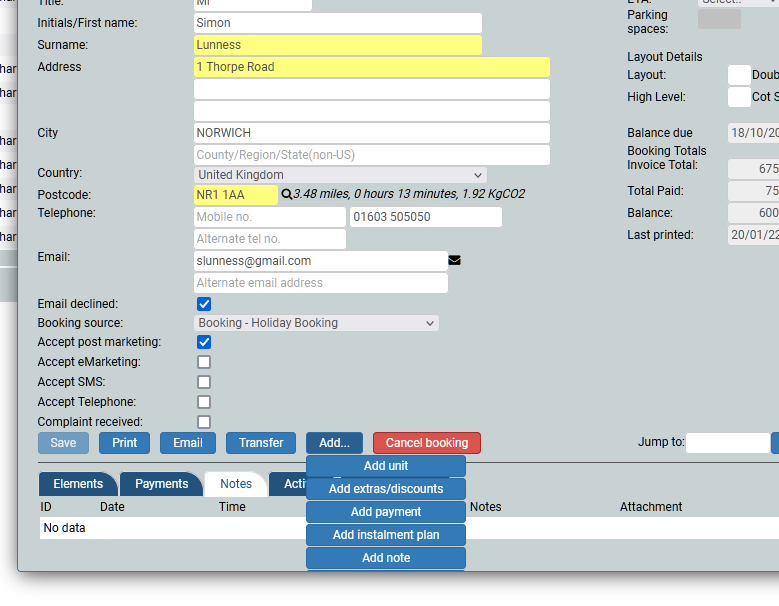Click the Print button
This screenshot has width=779, height=606.
(x=125, y=443)
